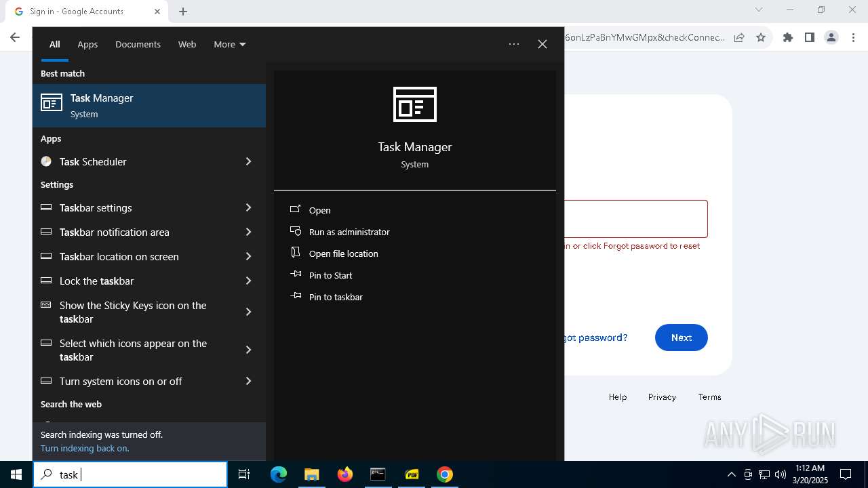Launch Firefox from the taskbar
868x488 pixels.
tap(345, 474)
